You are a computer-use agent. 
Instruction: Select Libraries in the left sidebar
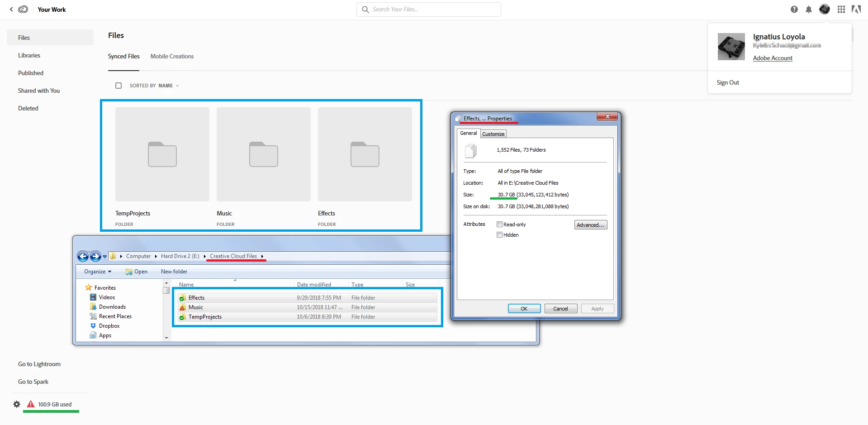[29, 55]
